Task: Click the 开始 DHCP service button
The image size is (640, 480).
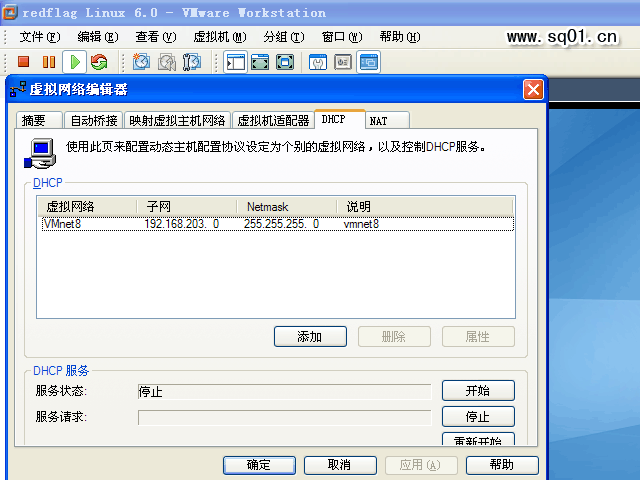Action: [478, 391]
